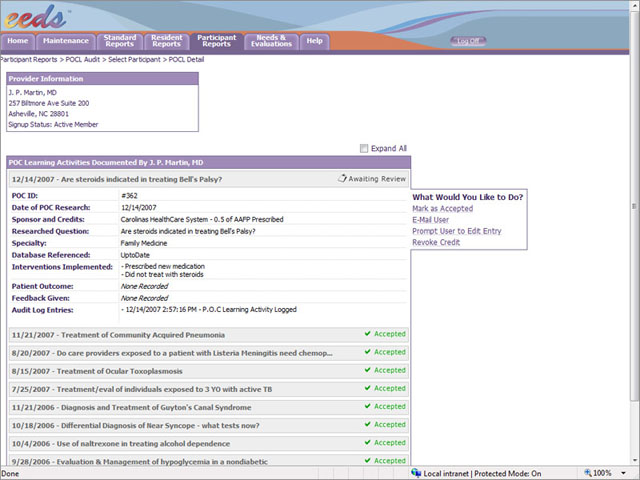Open the zoom level dropdown arrow

(623, 473)
